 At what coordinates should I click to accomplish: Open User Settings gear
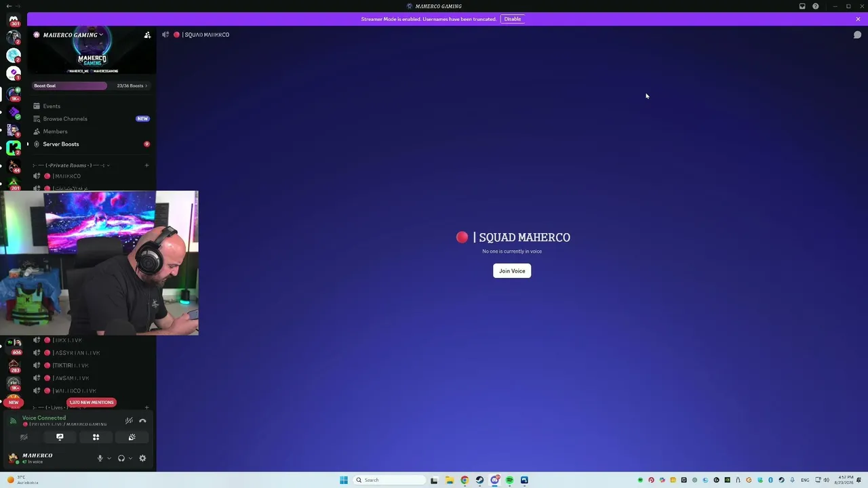coord(142,458)
